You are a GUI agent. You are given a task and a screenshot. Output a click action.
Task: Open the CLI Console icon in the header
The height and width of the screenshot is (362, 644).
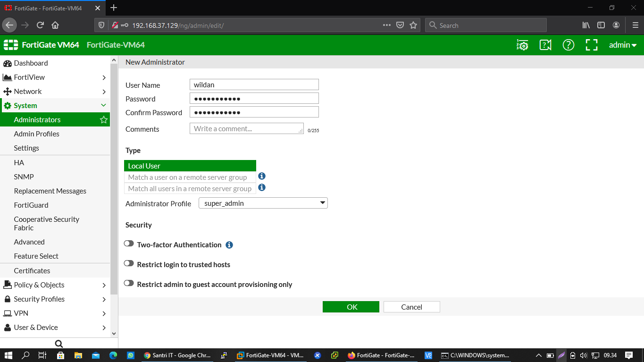(522, 45)
